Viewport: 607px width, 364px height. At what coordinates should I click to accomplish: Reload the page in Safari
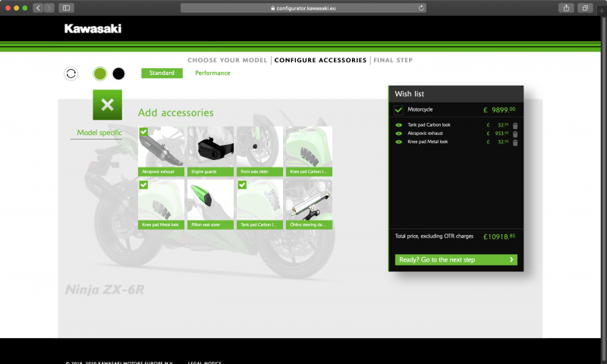[421, 8]
